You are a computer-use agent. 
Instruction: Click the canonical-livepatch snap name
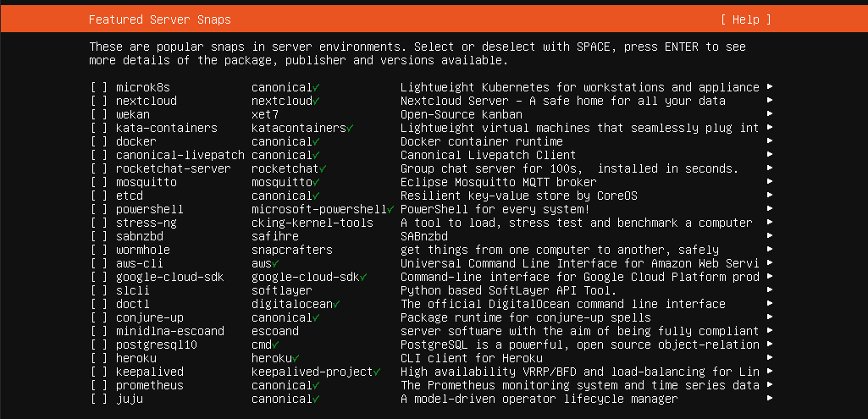click(x=180, y=155)
